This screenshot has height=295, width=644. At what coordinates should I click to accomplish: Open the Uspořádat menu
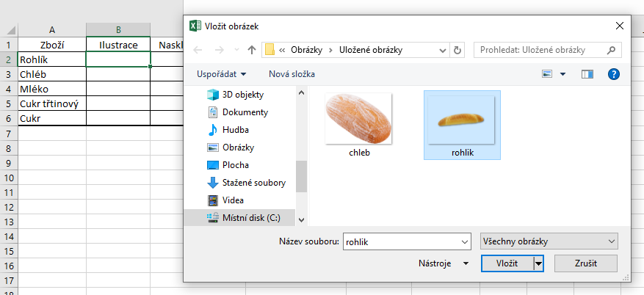(x=222, y=74)
